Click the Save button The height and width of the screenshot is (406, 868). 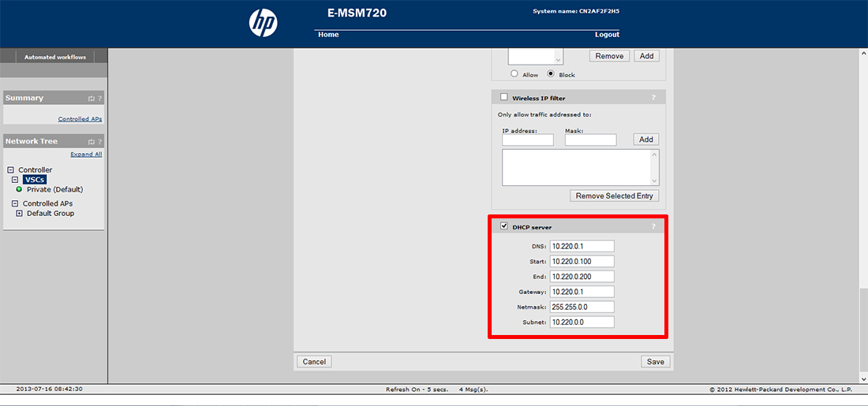(656, 362)
